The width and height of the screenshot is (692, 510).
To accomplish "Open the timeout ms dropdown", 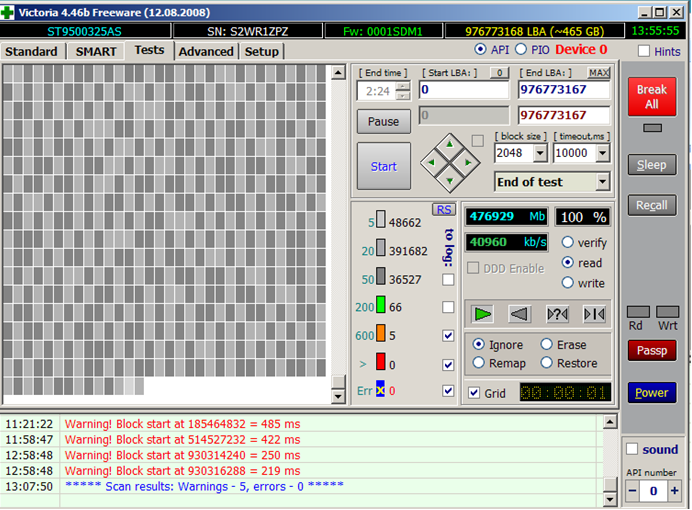I will [602, 153].
